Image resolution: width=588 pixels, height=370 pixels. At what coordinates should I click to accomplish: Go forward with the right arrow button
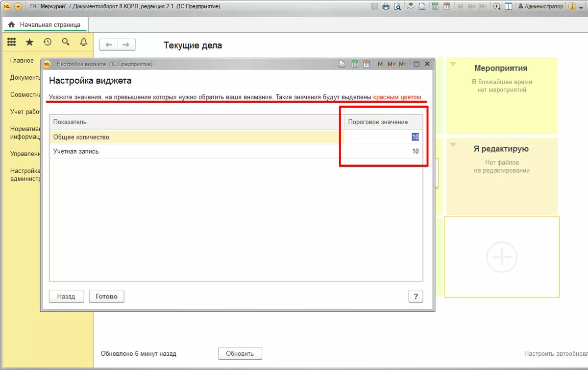(126, 45)
